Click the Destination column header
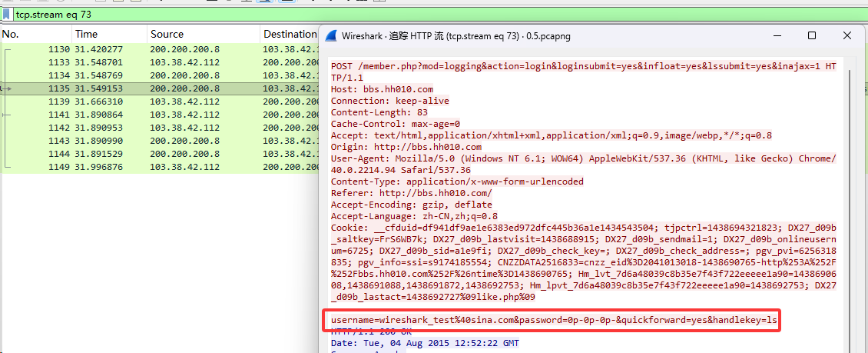The width and height of the screenshot is (868, 353). (x=289, y=34)
